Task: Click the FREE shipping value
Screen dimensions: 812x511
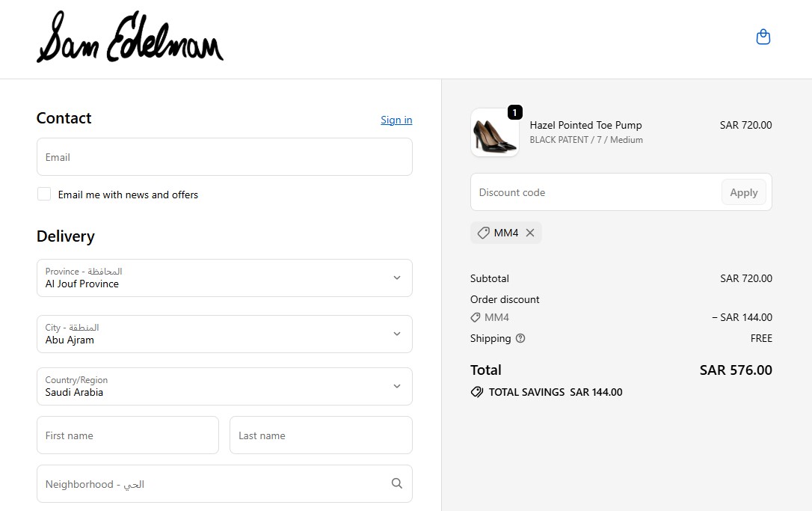Action: (761, 338)
